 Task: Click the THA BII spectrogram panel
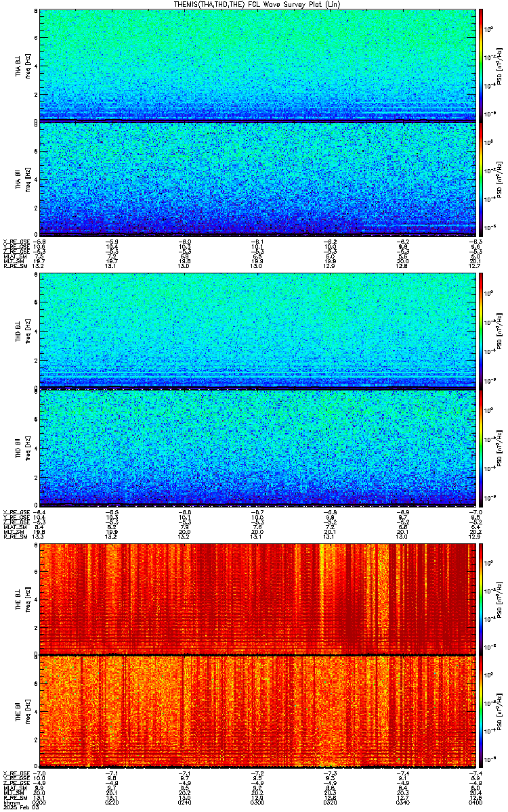click(258, 179)
